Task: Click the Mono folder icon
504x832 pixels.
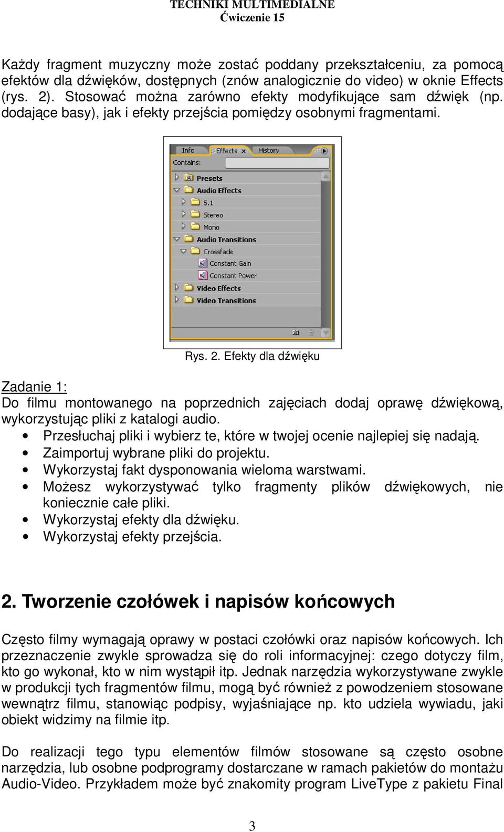Action: click(x=195, y=227)
